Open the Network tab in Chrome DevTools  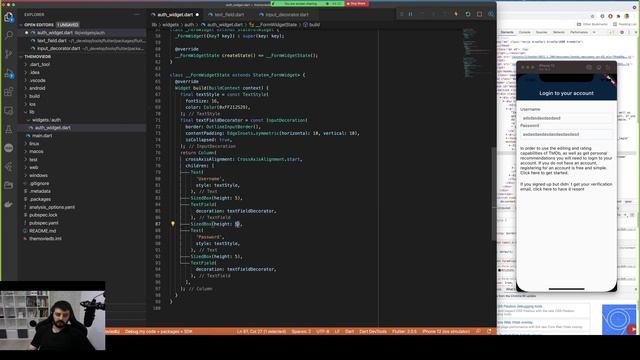point(559,32)
